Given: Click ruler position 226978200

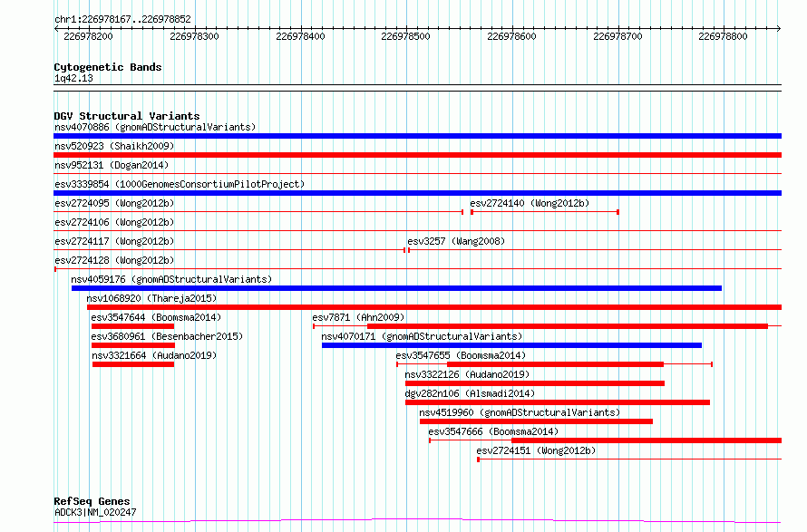Looking at the screenshot, I should point(88,36).
